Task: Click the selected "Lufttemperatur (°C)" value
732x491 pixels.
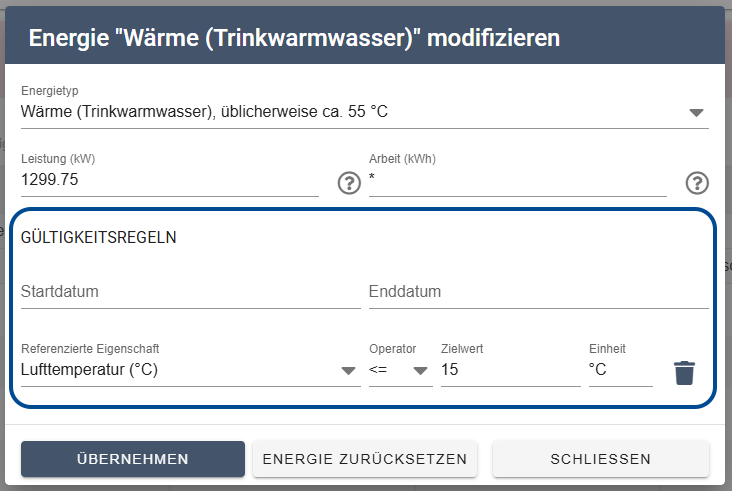Action: coord(90,370)
